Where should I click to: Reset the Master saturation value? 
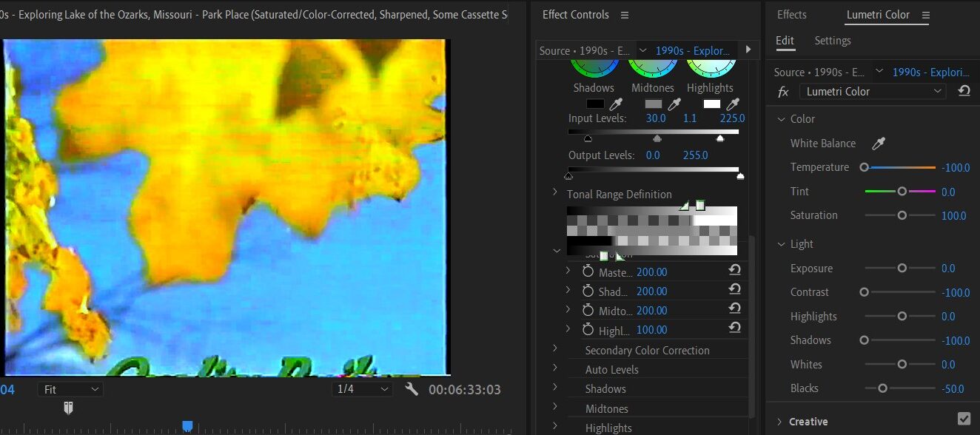(735, 272)
